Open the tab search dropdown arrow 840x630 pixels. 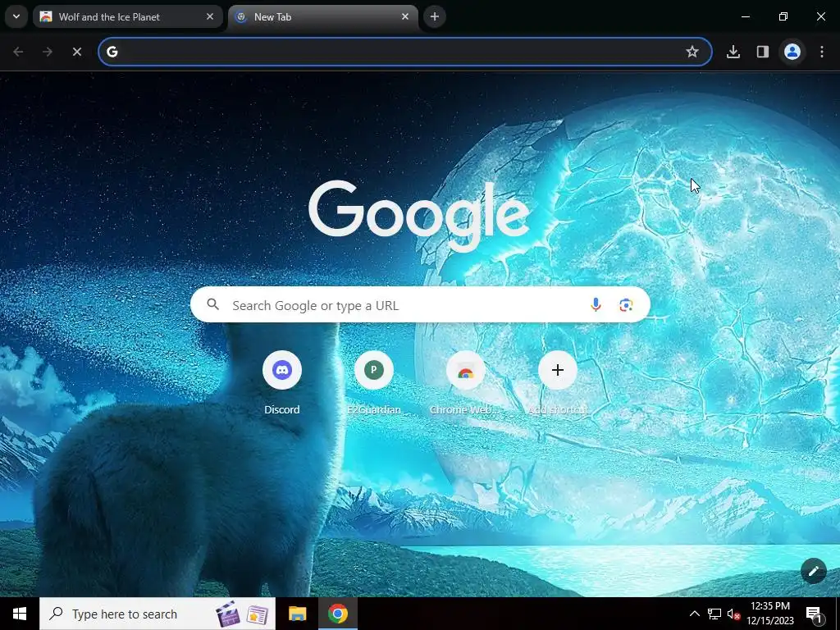[16, 16]
